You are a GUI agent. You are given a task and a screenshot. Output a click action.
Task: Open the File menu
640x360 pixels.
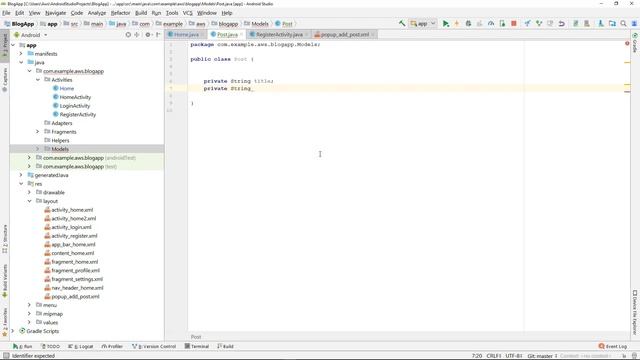coord(6,13)
